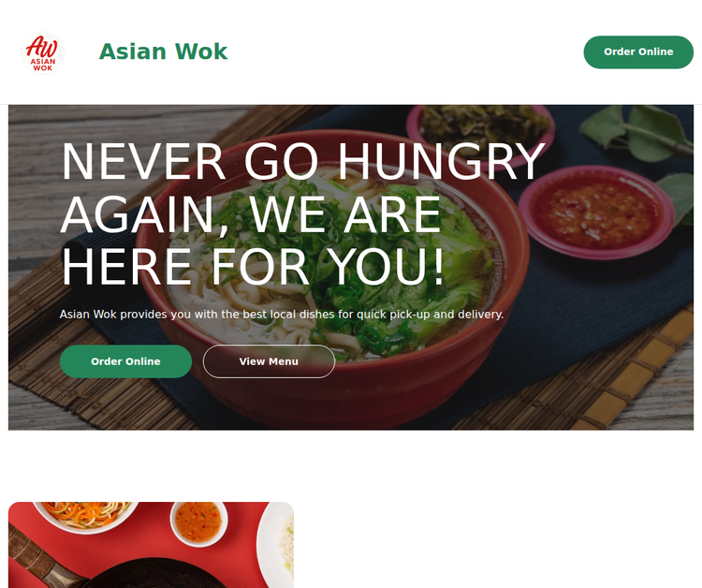Open the Asian Wok site title link
Image resolution: width=702 pixels, height=588 pixels.
tap(164, 51)
